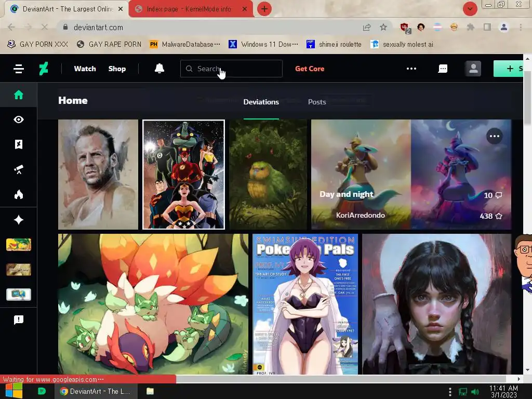Viewport: 532px width, 399px height.
Task: Focus the DeviantArt Search field
Action: (x=231, y=69)
